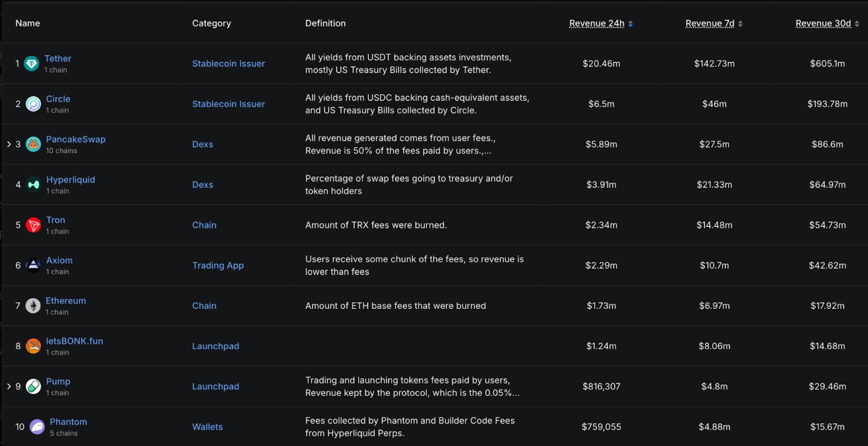This screenshot has height=446, width=868.
Task: Open Circle's Stablecoin Issuer category
Action: 228,104
